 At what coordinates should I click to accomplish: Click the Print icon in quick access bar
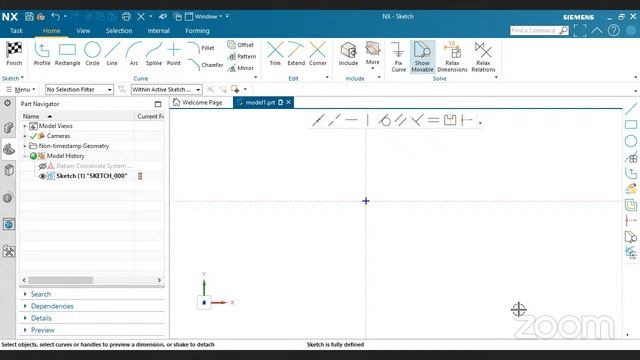(x=126, y=16)
